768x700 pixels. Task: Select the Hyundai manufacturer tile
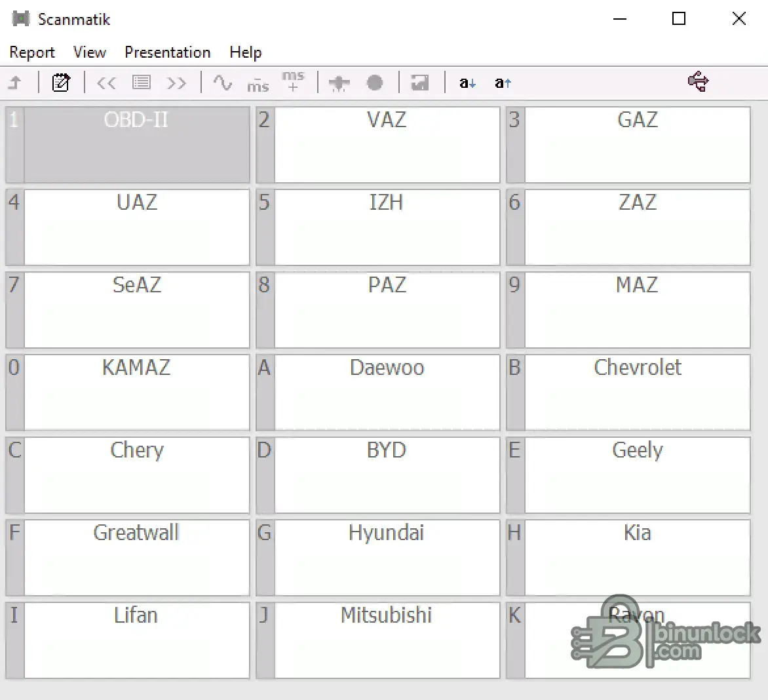coord(387,558)
